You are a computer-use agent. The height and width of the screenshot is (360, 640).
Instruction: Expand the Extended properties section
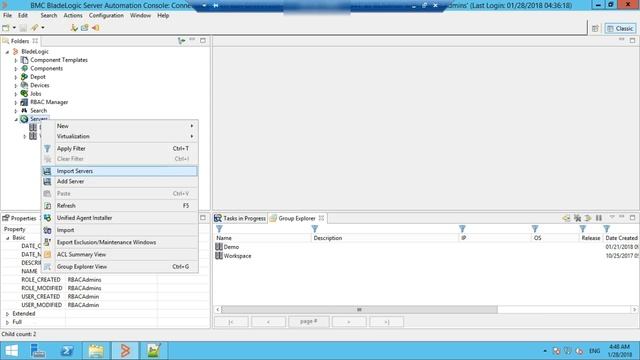tap(7, 314)
